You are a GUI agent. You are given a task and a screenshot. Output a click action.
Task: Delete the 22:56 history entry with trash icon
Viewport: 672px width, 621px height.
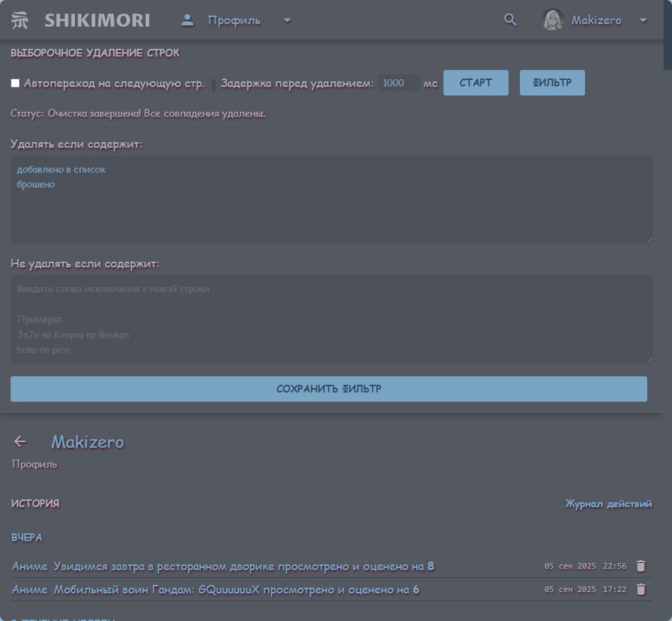641,566
